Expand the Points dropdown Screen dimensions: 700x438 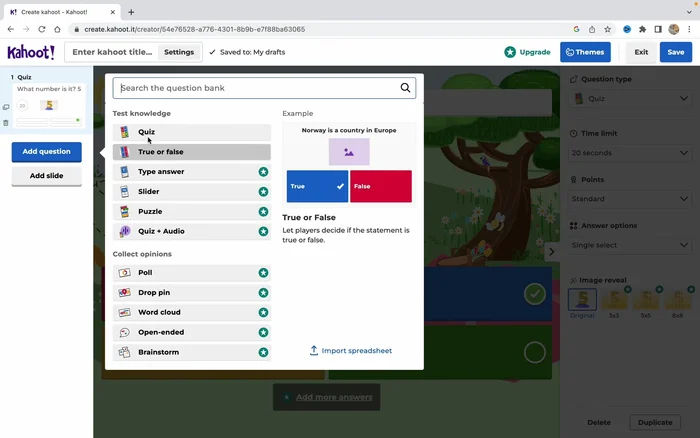coord(630,198)
